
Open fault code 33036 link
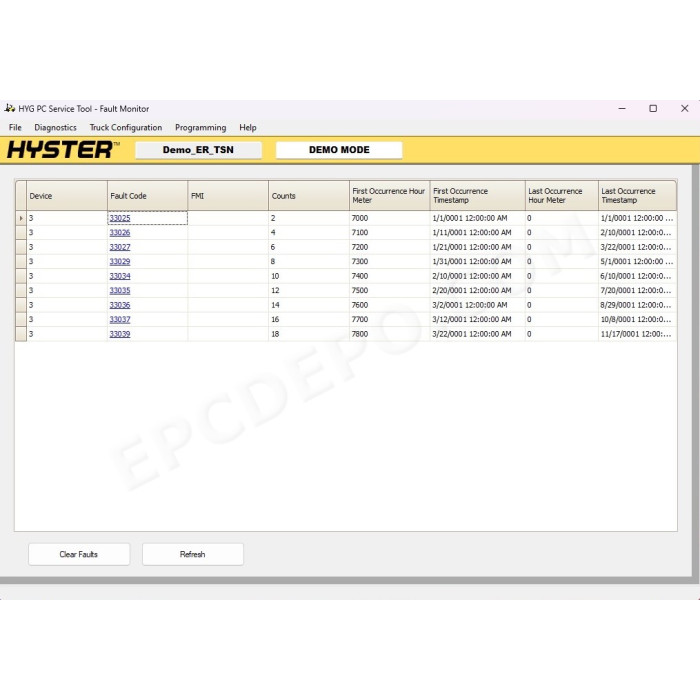coord(120,305)
